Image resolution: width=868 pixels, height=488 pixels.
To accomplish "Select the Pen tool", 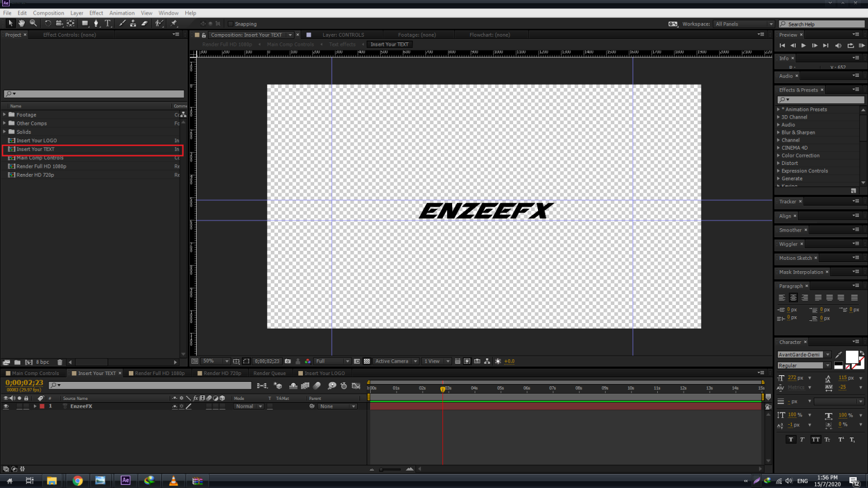I will coord(96,23).
